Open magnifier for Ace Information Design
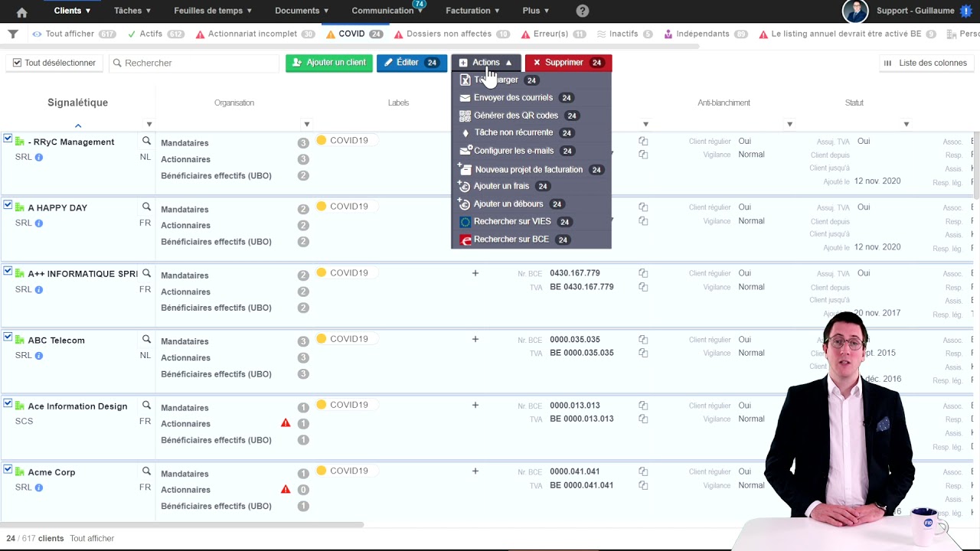 tap(146, 405)
